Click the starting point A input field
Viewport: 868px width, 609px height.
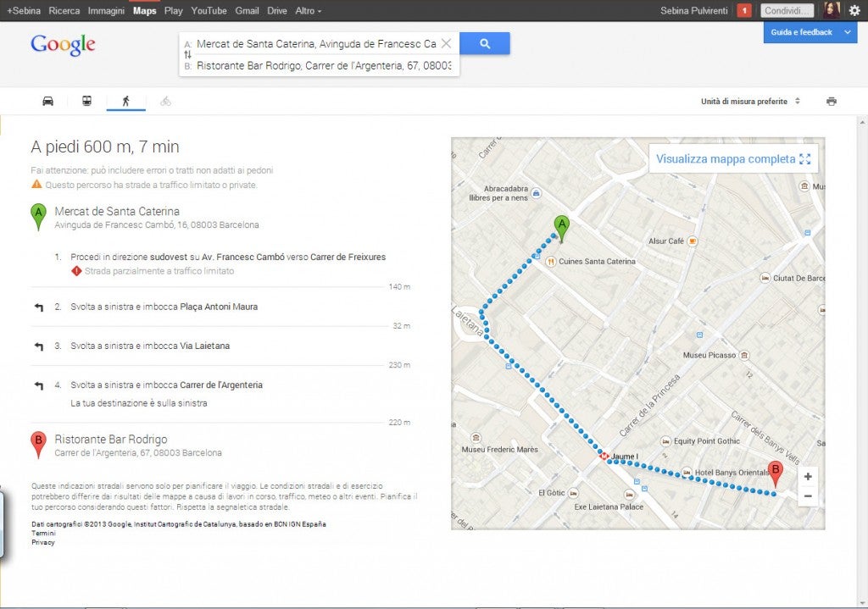[316, 44]
